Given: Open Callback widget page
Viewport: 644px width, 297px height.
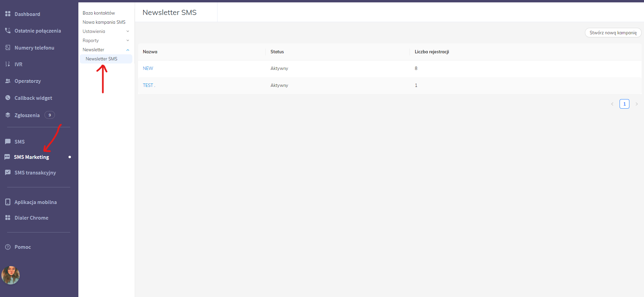Looking at the screenshot, I should coord(33,98).
